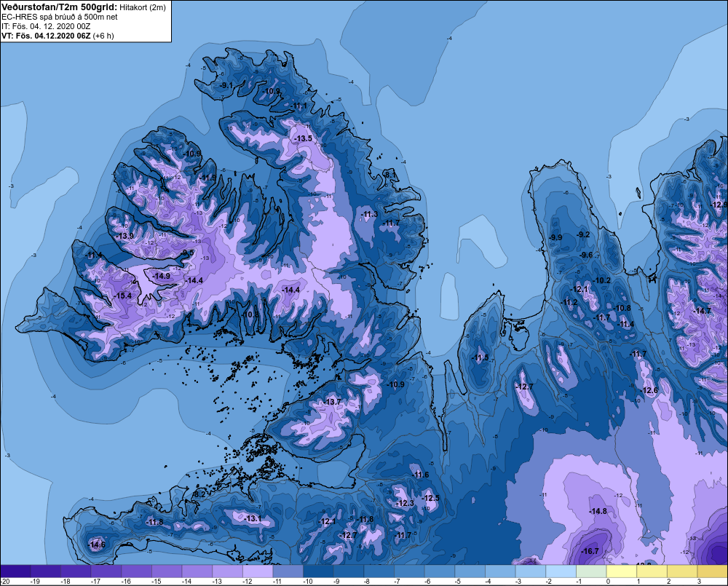Screen dimensions: 728x586
Task: Pick the legend swatch between -12 and -11
Action: (258, 571)
